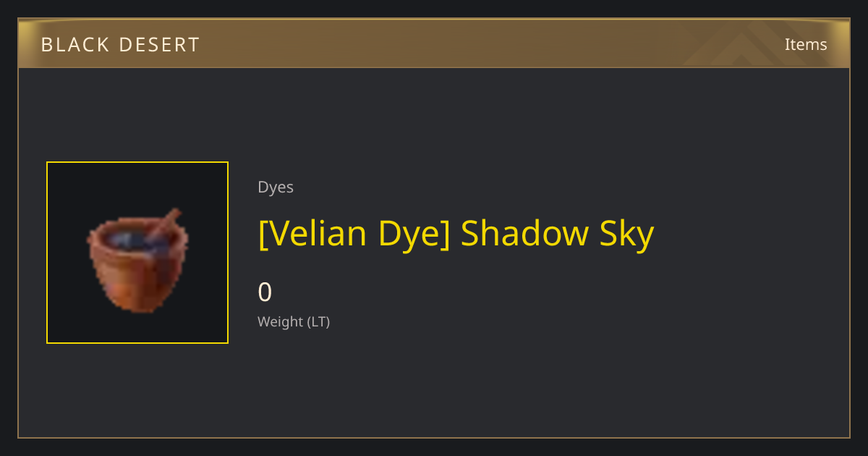This screenshot has width=868, height=456.
Task: Click the weight value 0
Action: click(x=265, y=292)
